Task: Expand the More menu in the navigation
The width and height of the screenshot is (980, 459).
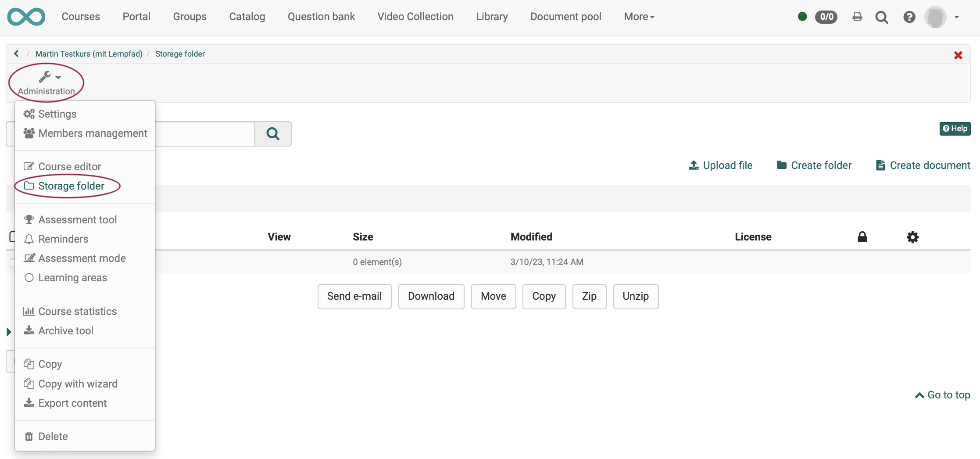Action: click(x=639, y=17)
